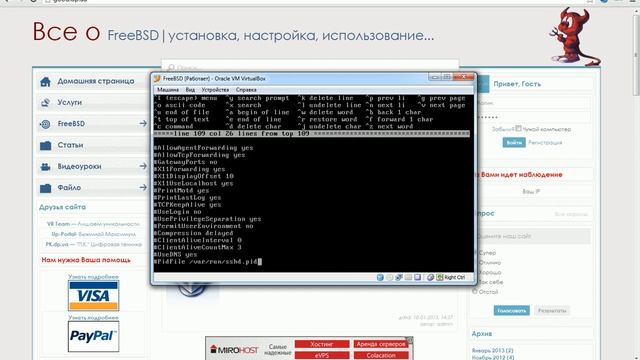Open the Устройства menu in VirtualBox
Viewport: 640px width, 360px height.
pyautogui.click(x=215, y=89)
